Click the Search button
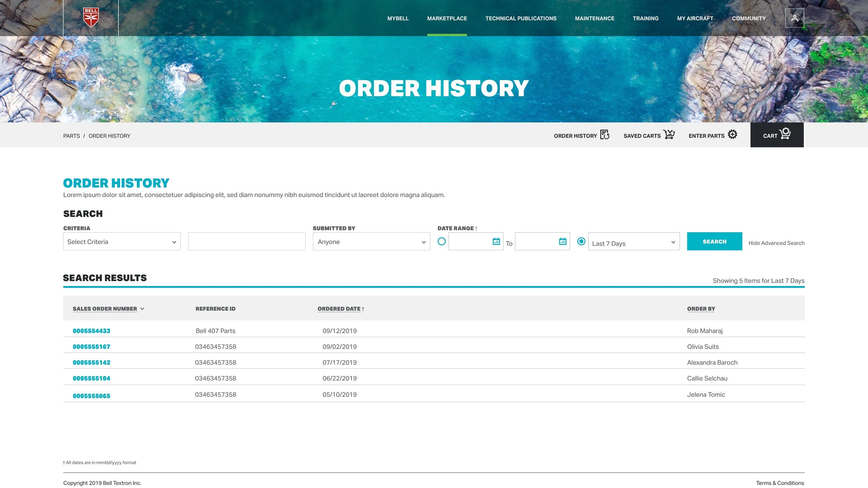The width and height of the screenshot is (868, 488). (x=714, y=241)
